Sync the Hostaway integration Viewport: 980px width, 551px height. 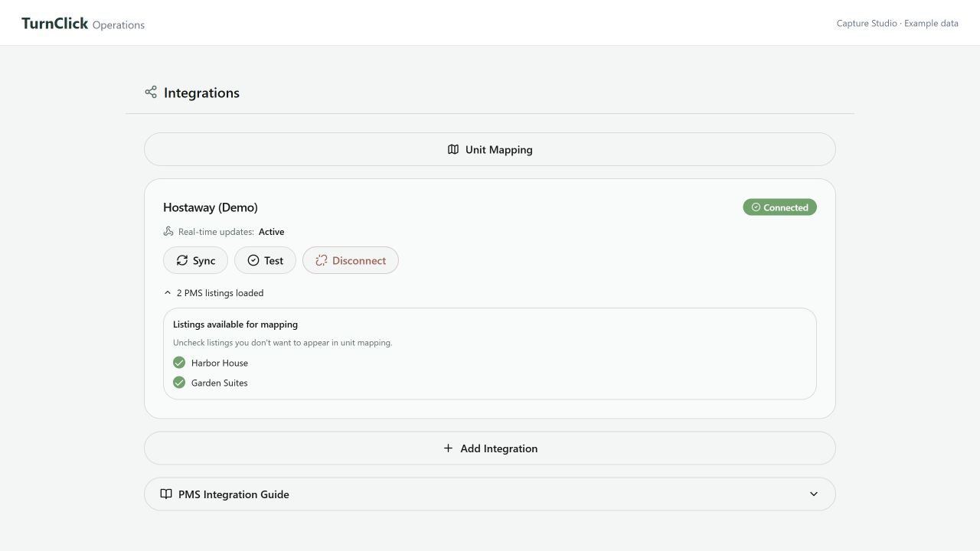point(195,260)
